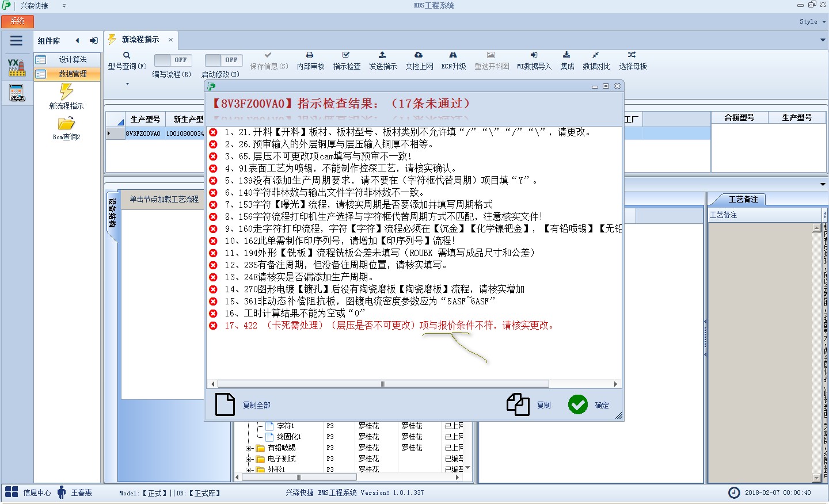Collapse component library with the left arrow
This screenshot has height=504, width=829.
(77, 40)
